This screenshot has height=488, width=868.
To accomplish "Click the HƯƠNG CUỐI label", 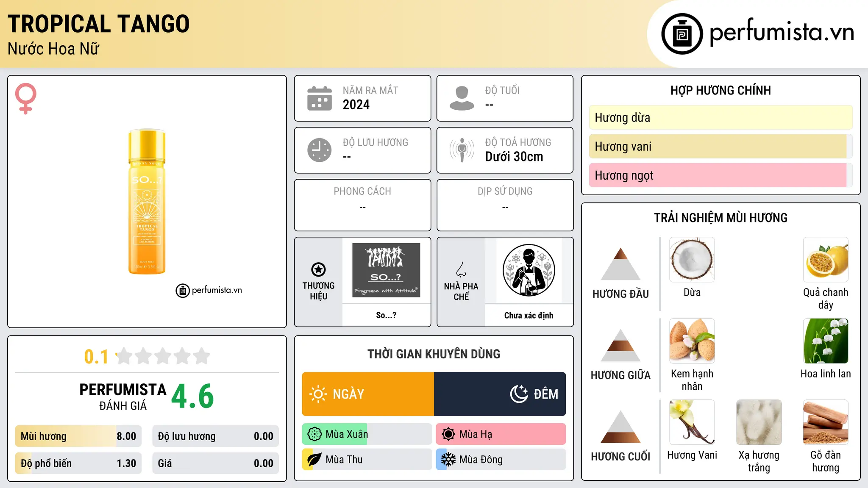I will pos(621,457).
